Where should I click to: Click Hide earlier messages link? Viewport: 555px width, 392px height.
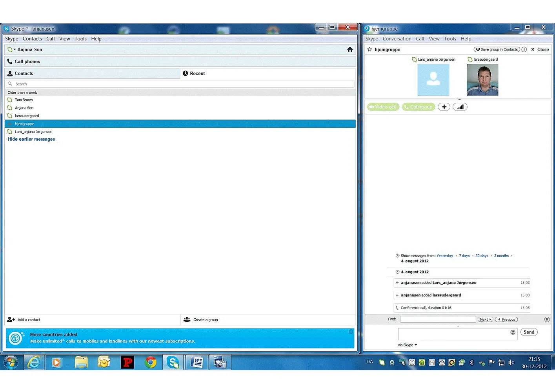(x=31, y=139)
